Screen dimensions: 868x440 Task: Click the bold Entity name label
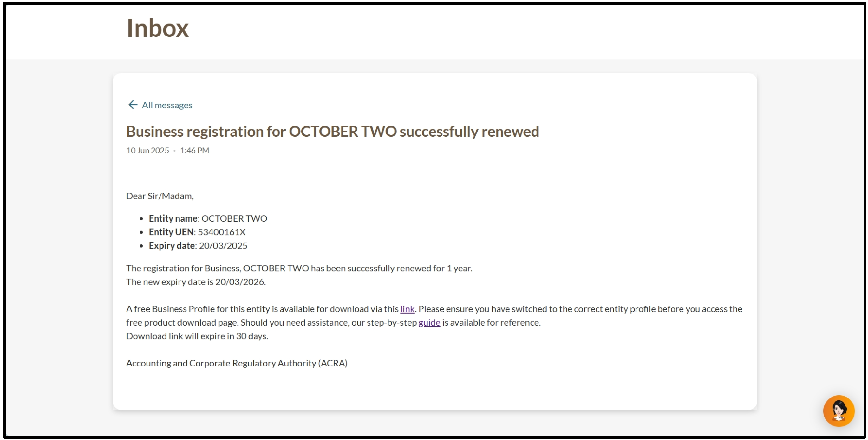pos(173,219)
